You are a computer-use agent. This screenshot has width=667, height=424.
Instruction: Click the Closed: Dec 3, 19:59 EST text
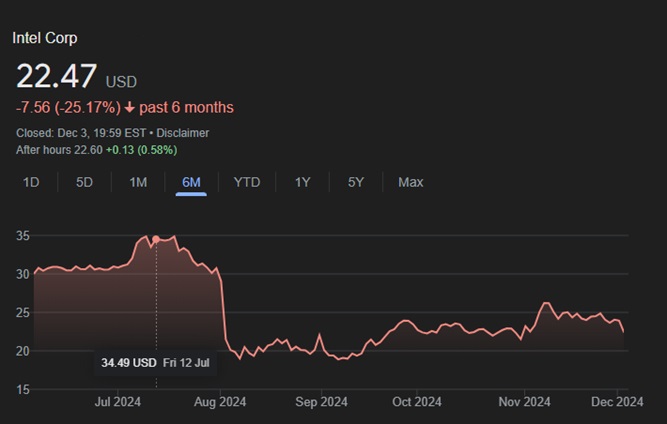[x=81, y=133]
